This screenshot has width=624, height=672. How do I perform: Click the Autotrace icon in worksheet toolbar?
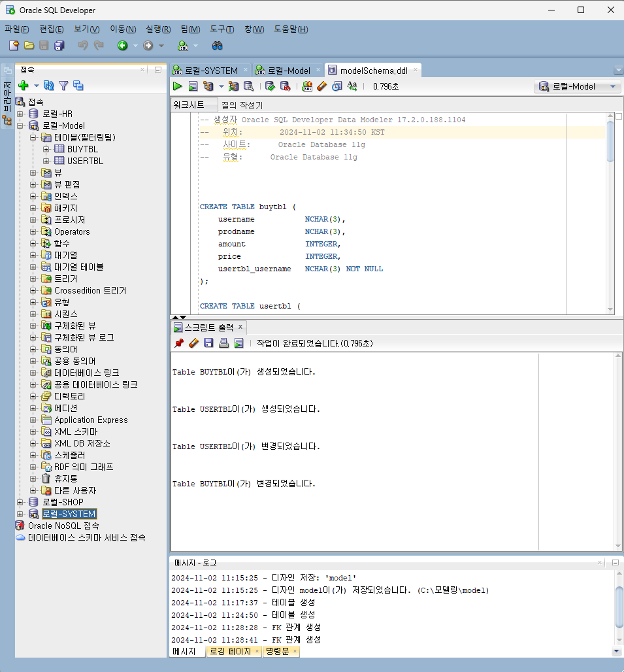coord(233,86)
